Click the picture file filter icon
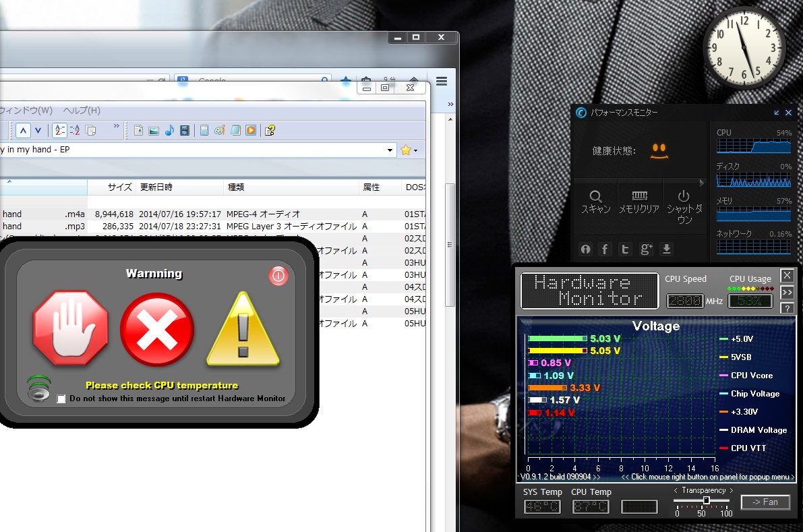 point(154,131)
